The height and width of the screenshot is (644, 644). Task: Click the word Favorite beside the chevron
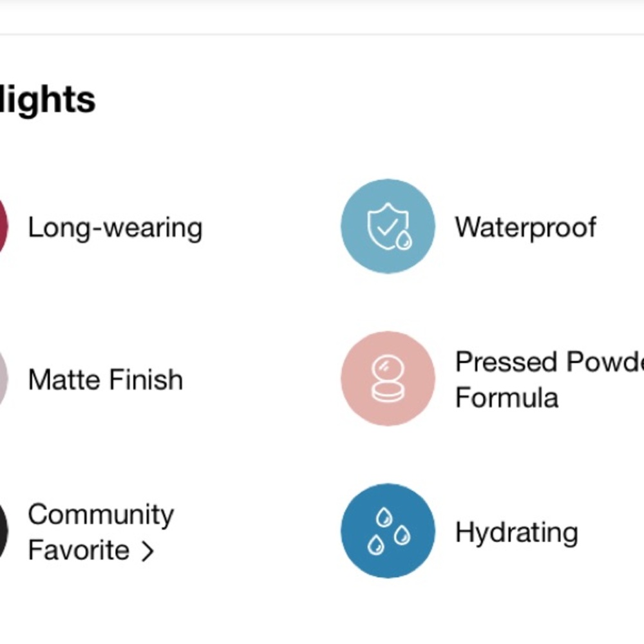click(79, 551)
